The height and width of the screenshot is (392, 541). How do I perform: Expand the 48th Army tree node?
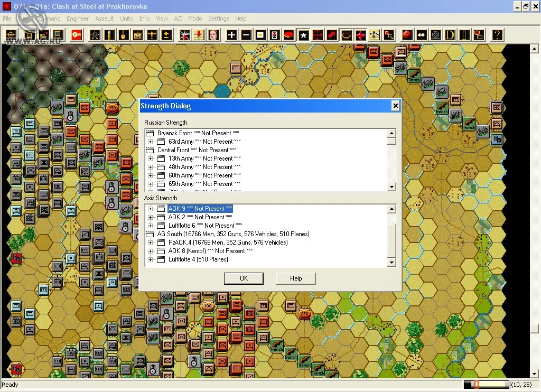pyautogui.click(x=150, y=167)
